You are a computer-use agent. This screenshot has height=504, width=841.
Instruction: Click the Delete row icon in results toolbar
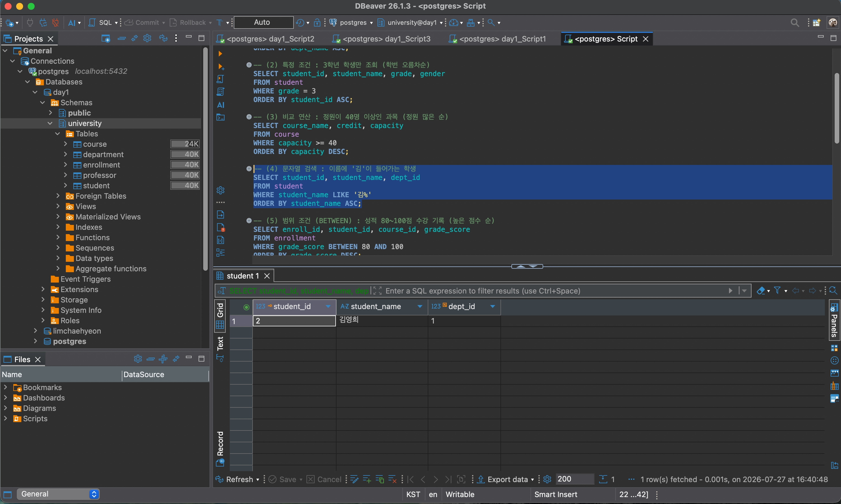(x=392, y=479)
